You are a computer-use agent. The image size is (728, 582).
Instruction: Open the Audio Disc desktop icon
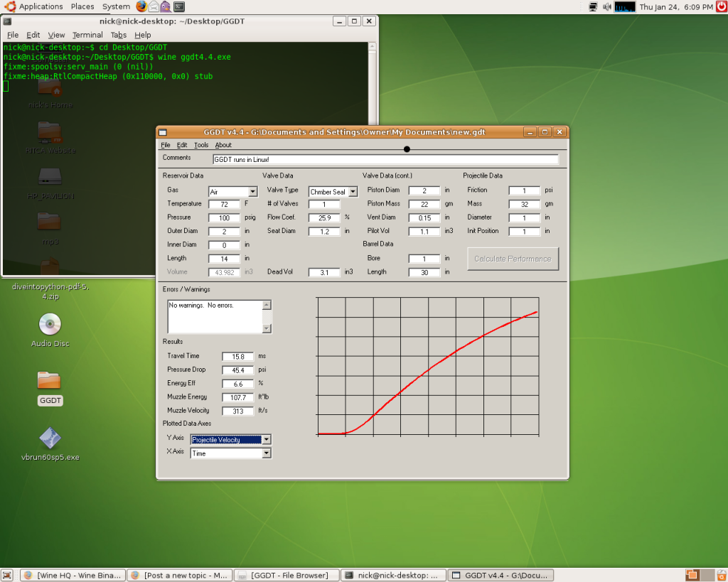50,325
